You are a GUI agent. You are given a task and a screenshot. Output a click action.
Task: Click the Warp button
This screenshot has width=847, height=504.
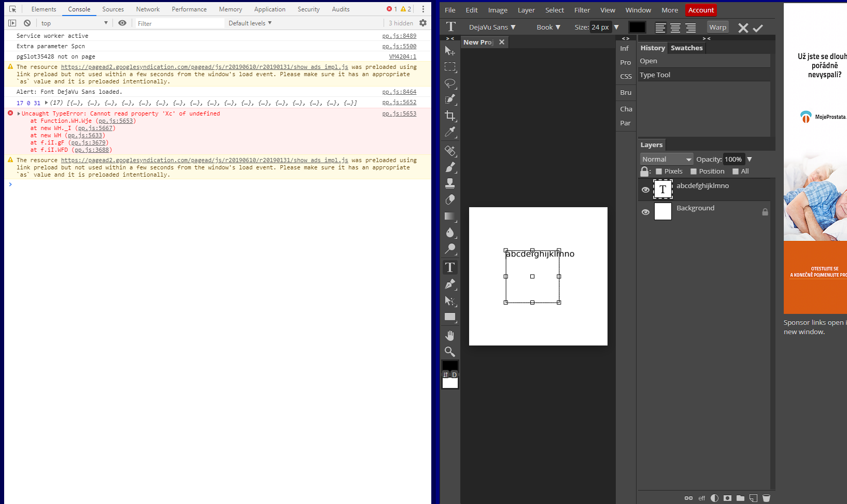coord(717,27)
